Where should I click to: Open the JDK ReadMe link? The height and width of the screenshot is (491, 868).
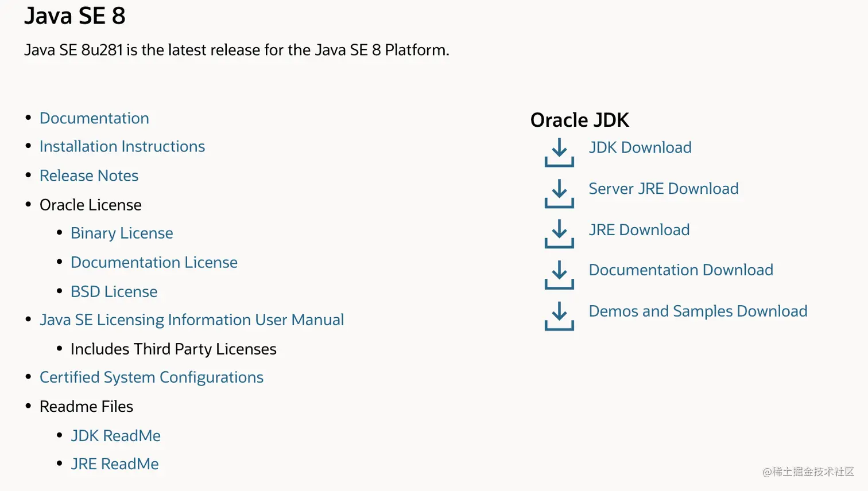[115, 436]
